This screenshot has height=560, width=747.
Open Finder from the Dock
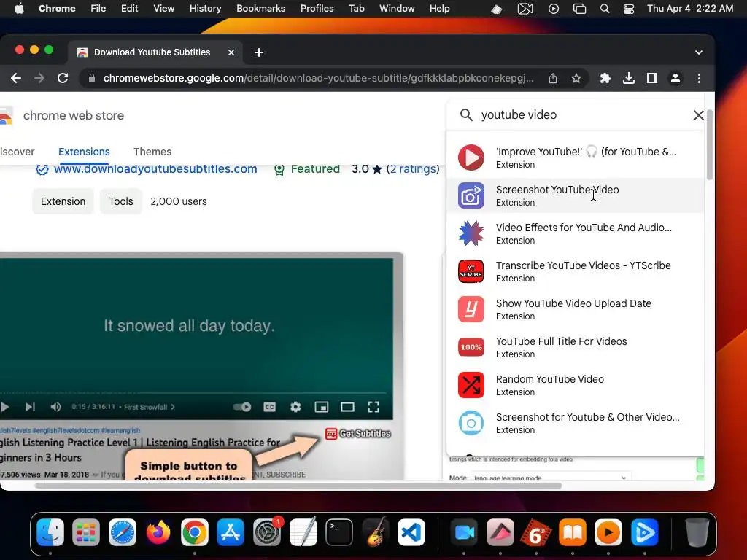click(x=50, y=532)
